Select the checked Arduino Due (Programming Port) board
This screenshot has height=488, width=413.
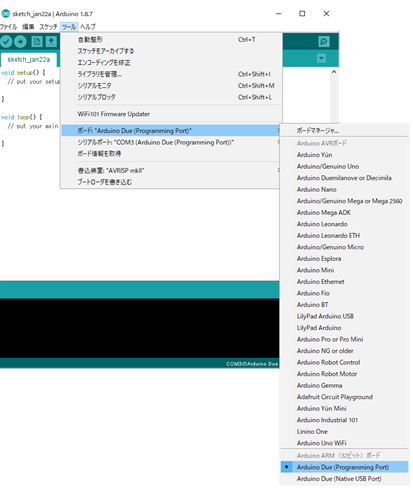344,467
